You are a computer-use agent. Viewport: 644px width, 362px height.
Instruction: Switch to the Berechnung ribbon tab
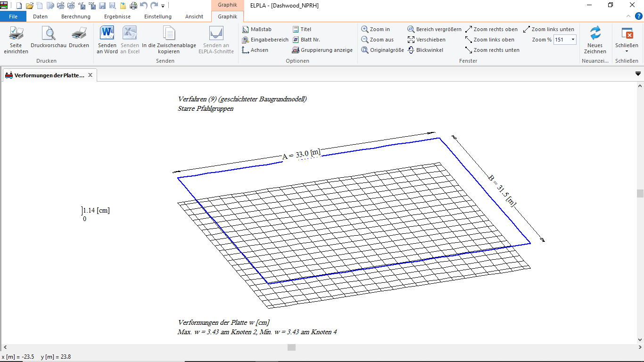pos(76,16)
